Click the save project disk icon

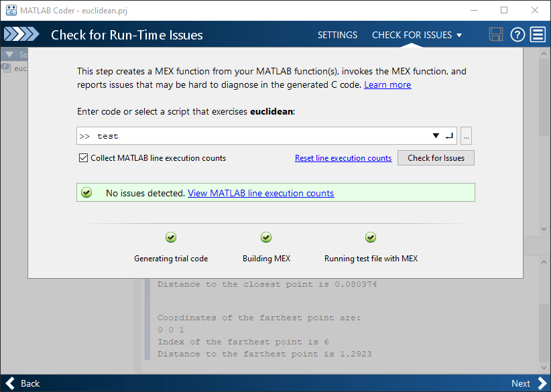(496, 34)
